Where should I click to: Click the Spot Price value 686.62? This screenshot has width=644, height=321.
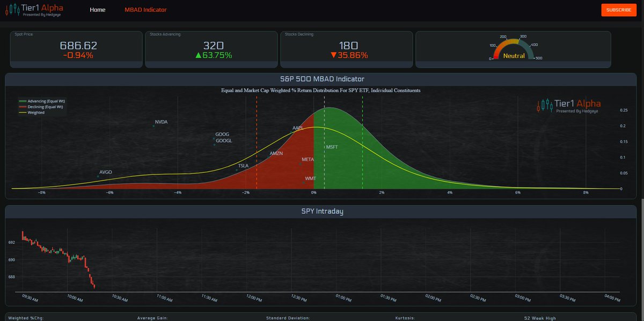(x=78, y=46)
